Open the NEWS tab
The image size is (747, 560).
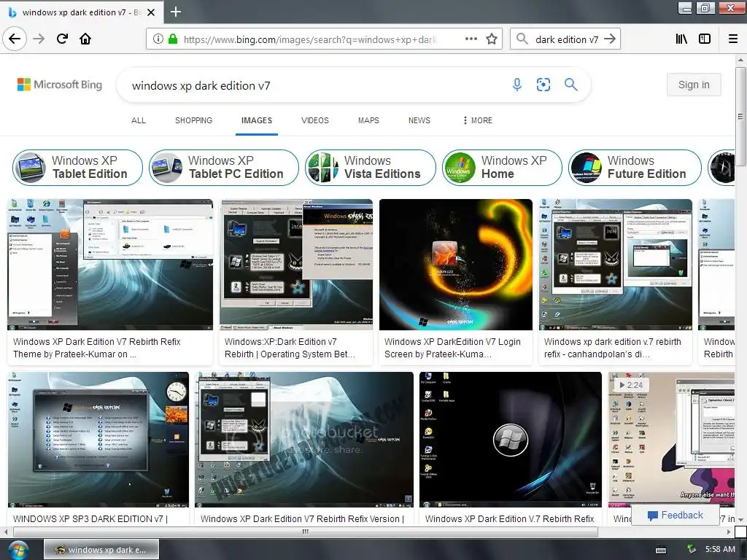tap(419, 120)
